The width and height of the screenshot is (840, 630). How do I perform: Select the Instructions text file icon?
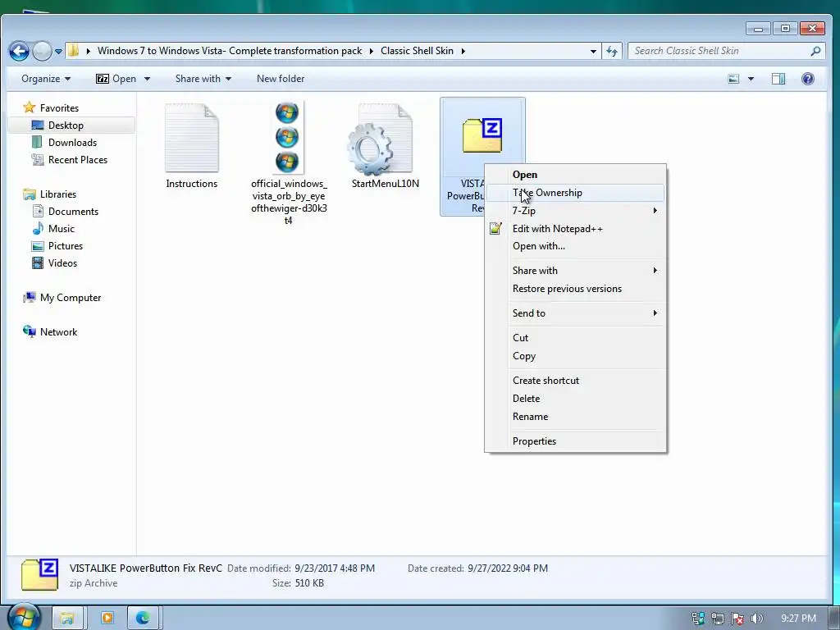tap(192, 138)
